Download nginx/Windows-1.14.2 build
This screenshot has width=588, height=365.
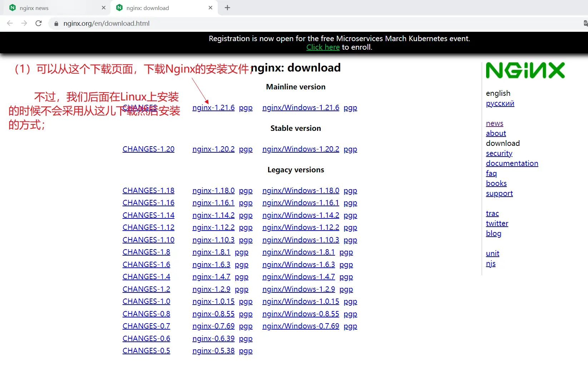301,215
